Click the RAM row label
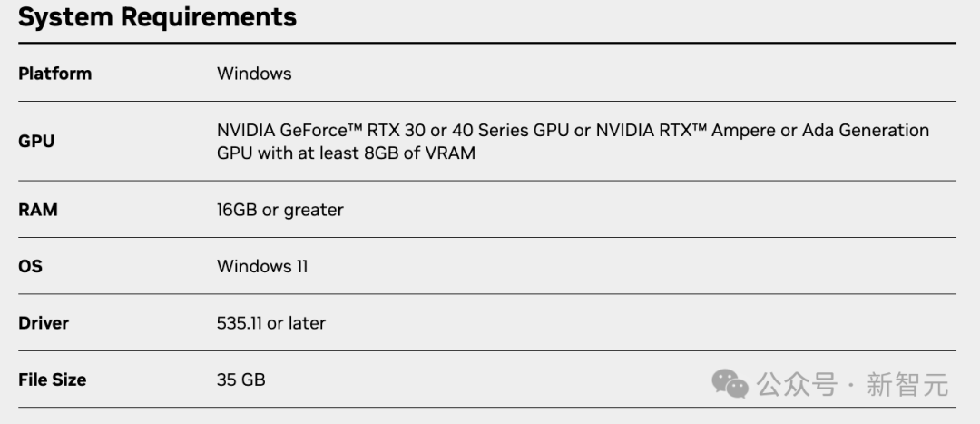Screen dimensions: 980x424 pyautogui.click(x=38, y=210)
